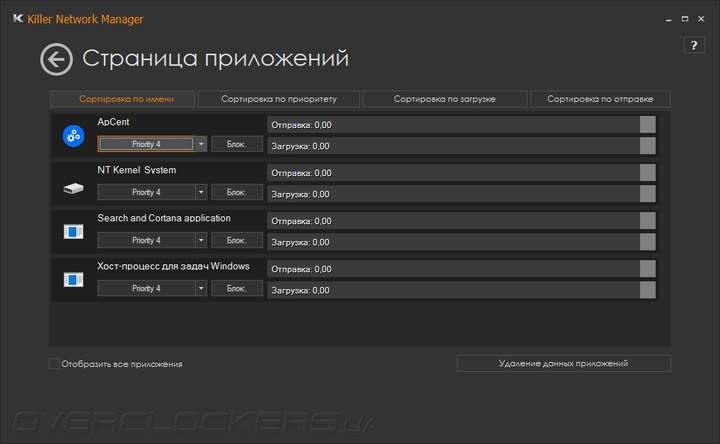Maximize the Killer Network Manager window
720x444 pixels.
[x=685, y=19]
